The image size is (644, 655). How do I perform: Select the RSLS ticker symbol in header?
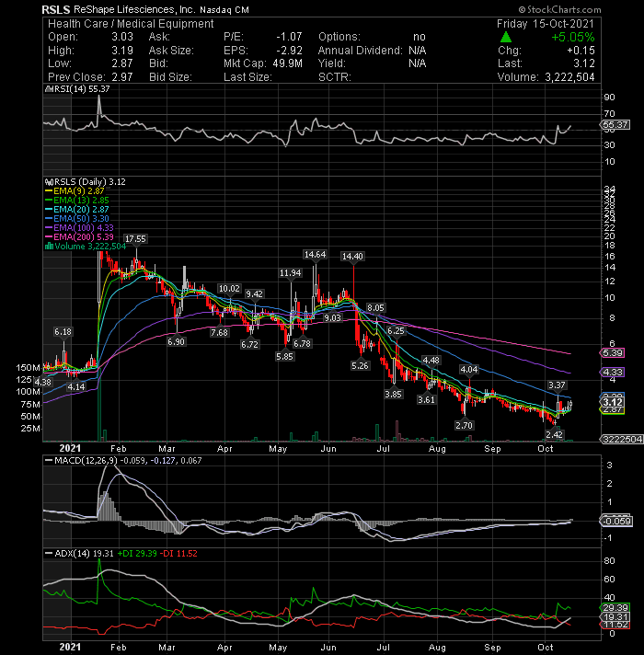tap(56, 9)
